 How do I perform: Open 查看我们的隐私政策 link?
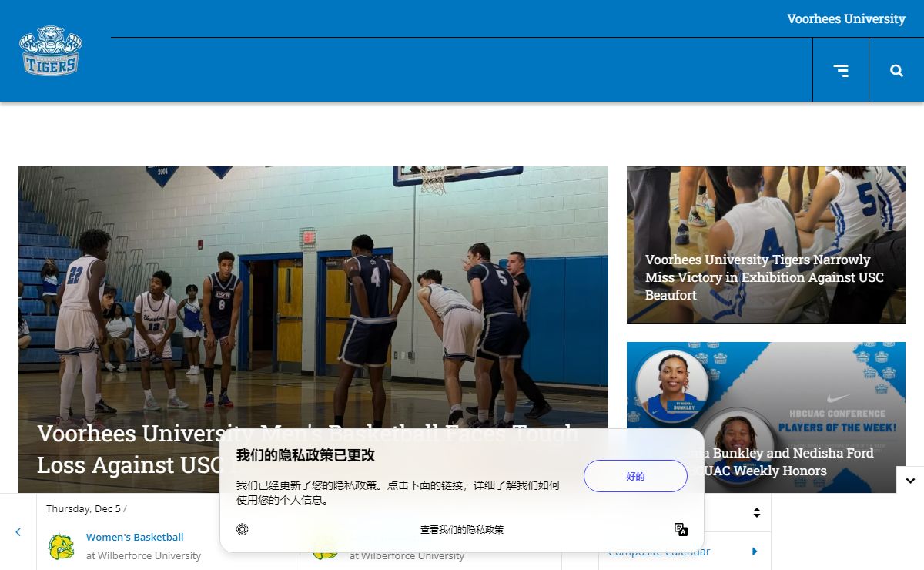pyautogui.click(x=462, y=529)
